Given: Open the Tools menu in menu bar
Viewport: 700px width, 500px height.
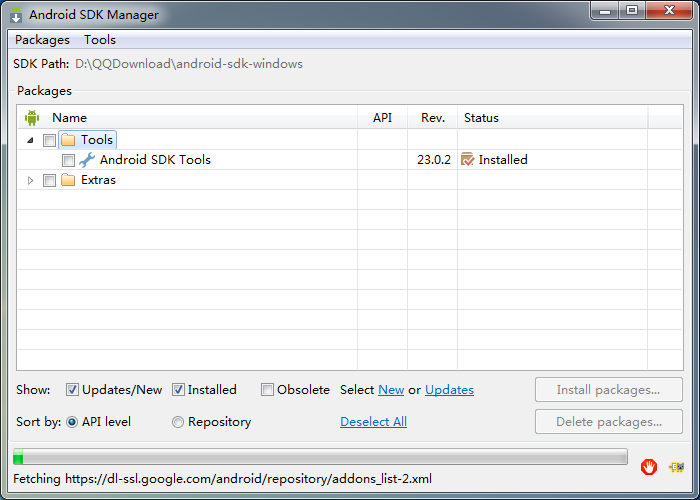Looking at the screenshot, I should tap(100, 40).
